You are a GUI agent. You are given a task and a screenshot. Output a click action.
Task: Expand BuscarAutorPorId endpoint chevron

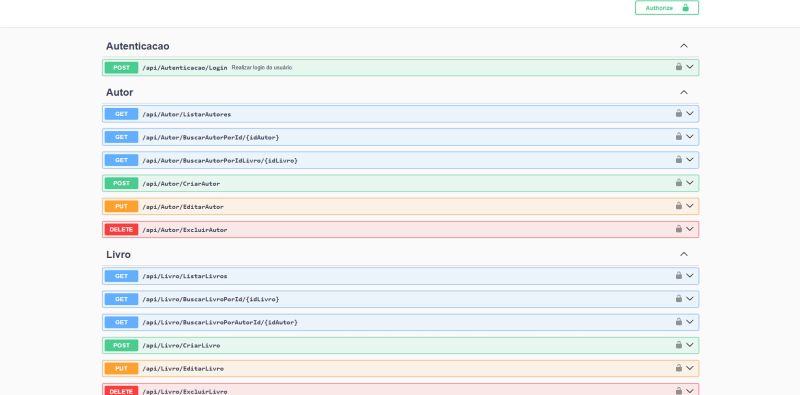pos(690,136)
